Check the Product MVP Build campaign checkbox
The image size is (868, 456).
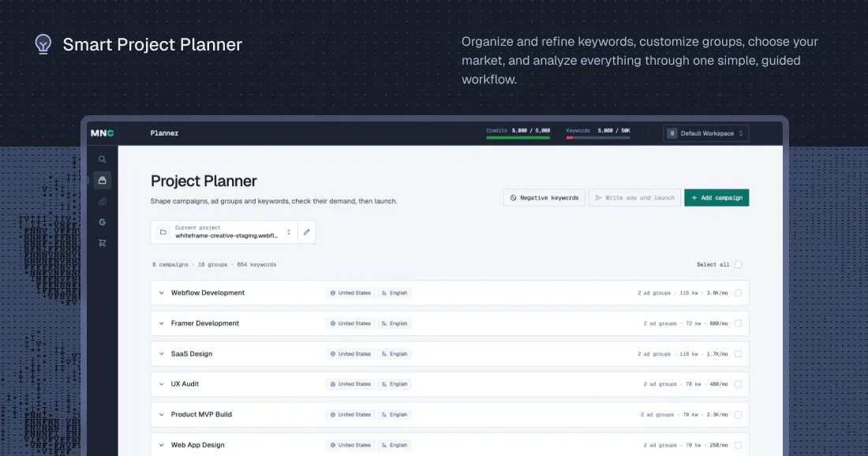pyautogui.click(x=738, y=414)
